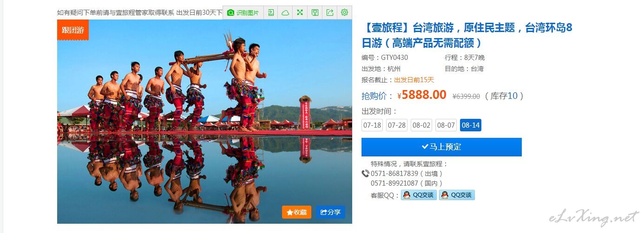Click the send-to-phone icon in image toolbar
The image size is (644, 233).
pyautogui.click(x=271, y=13)
